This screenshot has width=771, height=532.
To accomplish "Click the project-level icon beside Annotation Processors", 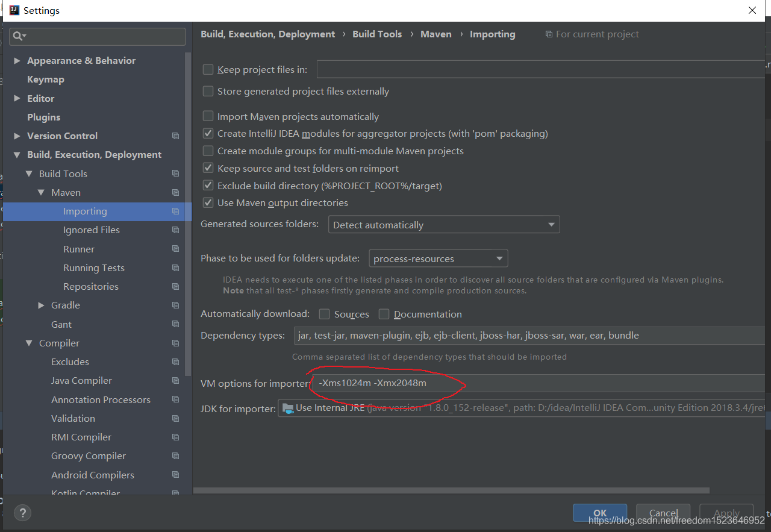I will pyautogui.click(x=175, y=399).
